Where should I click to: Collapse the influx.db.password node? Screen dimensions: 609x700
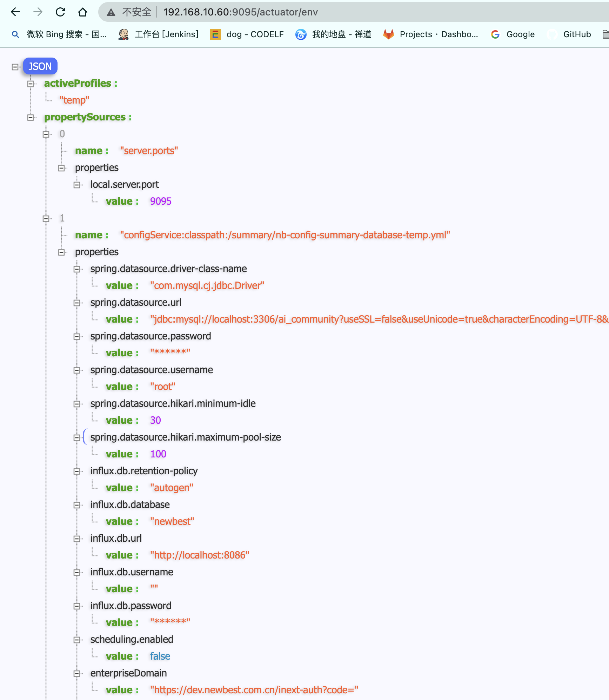[x=77, y=606]
